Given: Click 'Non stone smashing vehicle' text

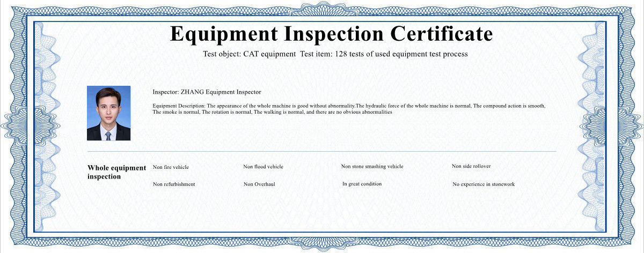Looking at the screenshot, I should click(372, 167).
